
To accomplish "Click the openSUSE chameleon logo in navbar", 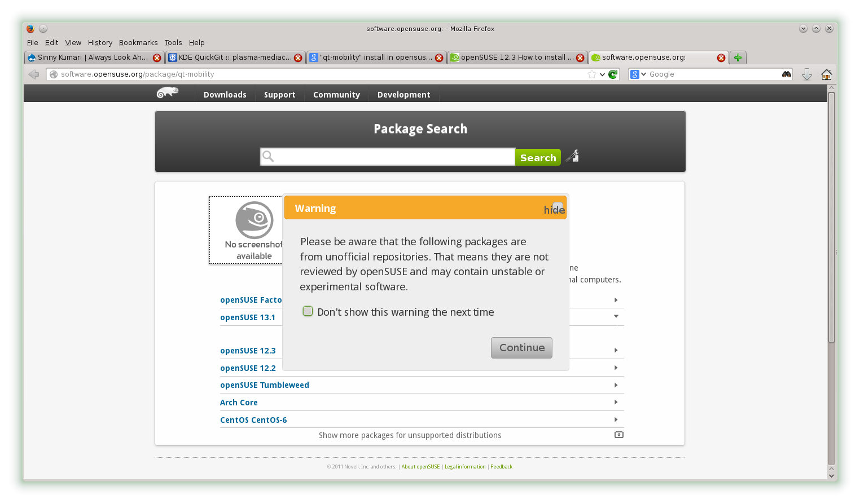I will click(x=168, y=92).
